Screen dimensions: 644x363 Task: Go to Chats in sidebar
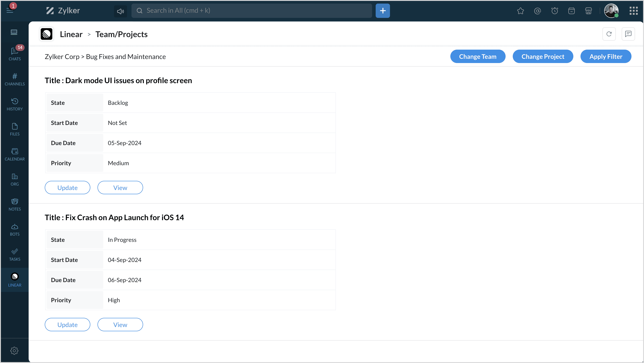click(15, 54)
